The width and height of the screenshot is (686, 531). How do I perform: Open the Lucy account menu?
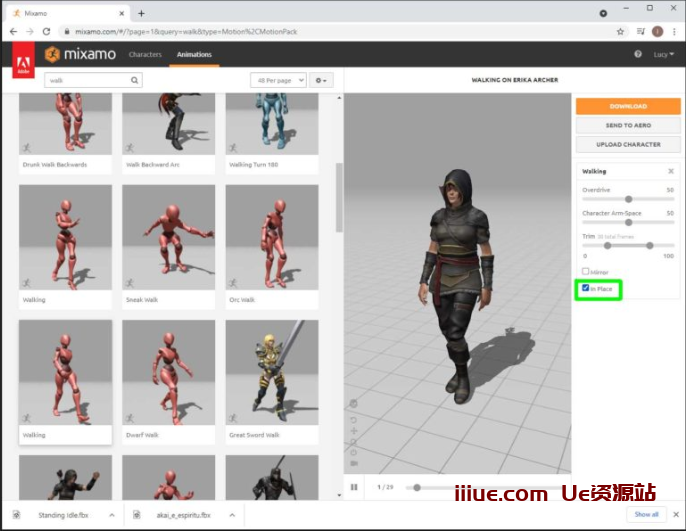point(661,54)
